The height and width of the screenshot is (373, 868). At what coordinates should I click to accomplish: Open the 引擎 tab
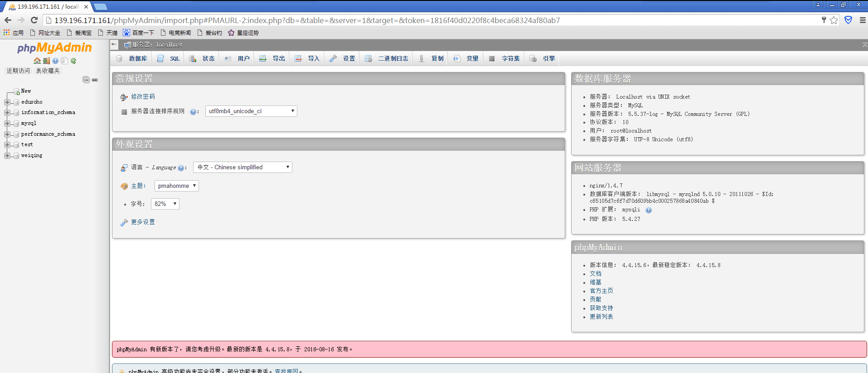(x=542, y=58)
